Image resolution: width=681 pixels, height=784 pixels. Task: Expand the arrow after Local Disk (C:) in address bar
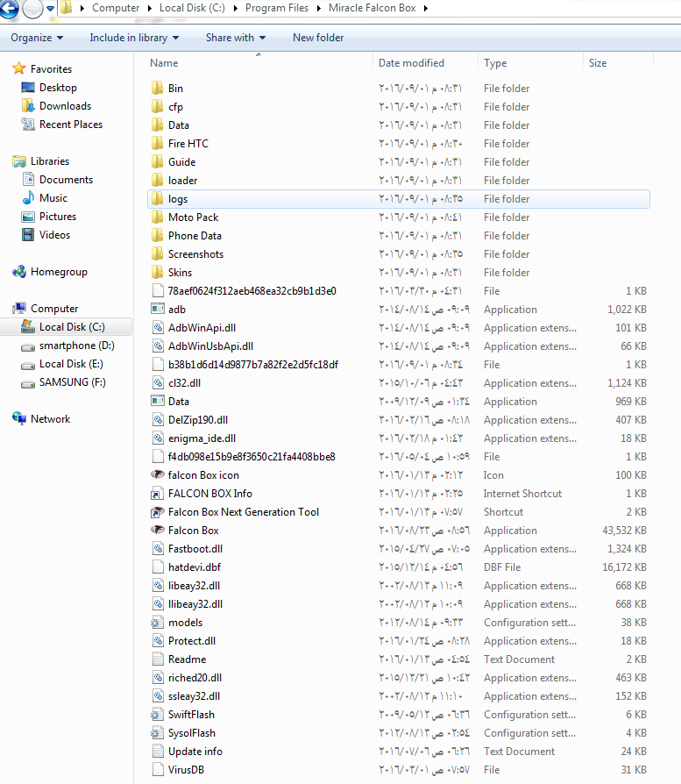236,8
